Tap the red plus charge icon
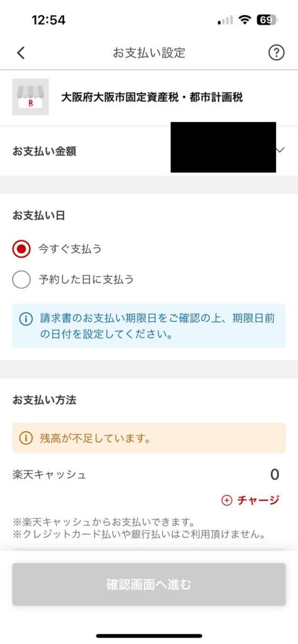The width and height of the screenshot is (298, 644). (226, 500)
